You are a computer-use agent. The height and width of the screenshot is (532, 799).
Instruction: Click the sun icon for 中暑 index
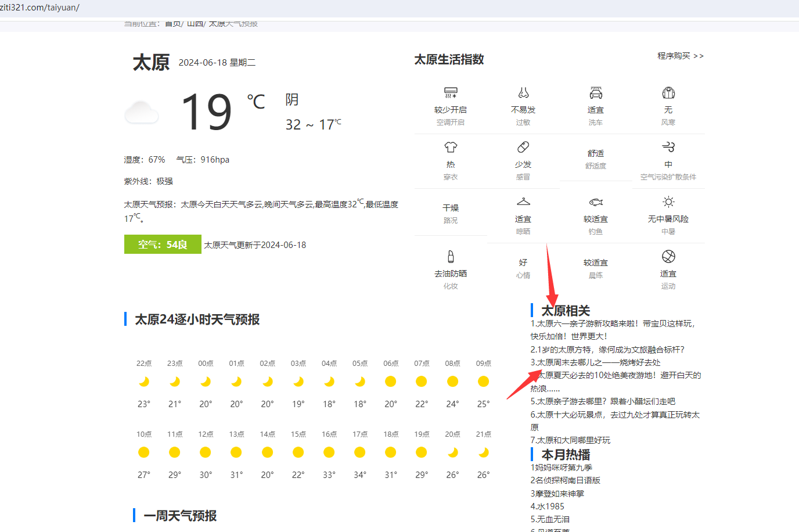coord(668,202)
